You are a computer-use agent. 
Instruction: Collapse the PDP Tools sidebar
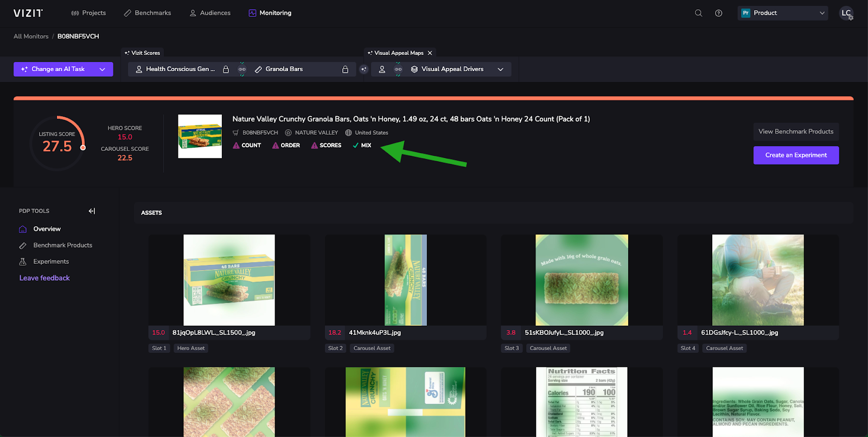point(92,211)
